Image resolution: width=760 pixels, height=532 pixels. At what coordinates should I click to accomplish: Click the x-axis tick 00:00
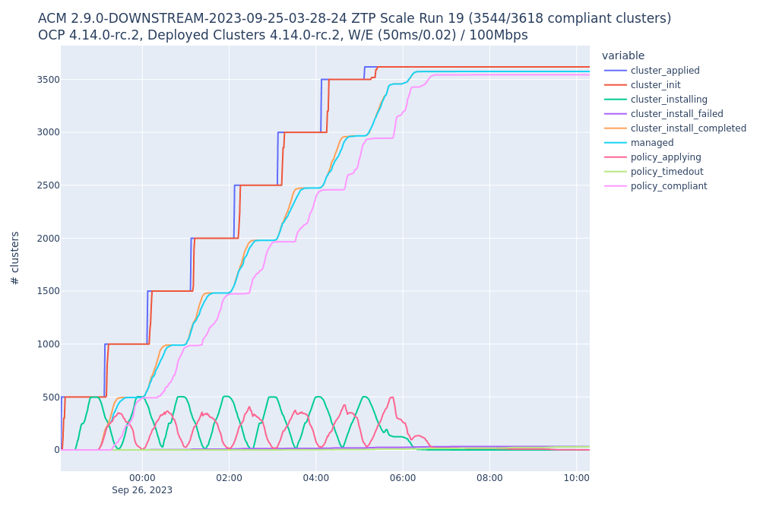tap(142, 478)
